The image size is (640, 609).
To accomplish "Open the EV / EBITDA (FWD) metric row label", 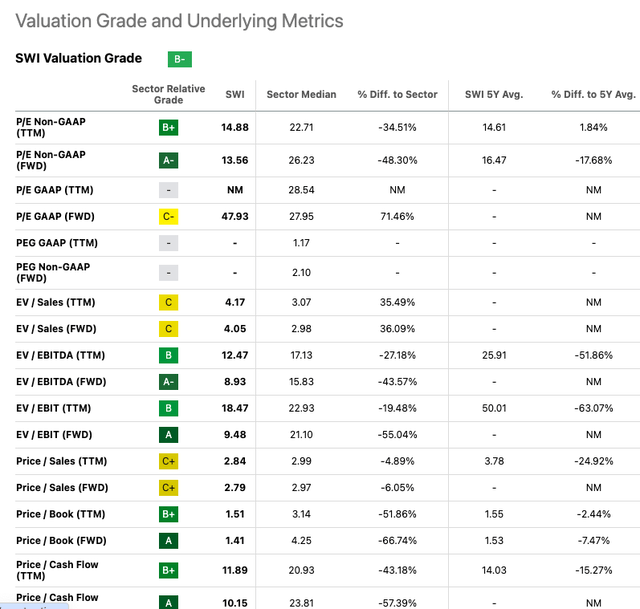I will click(x=57, y=381).
